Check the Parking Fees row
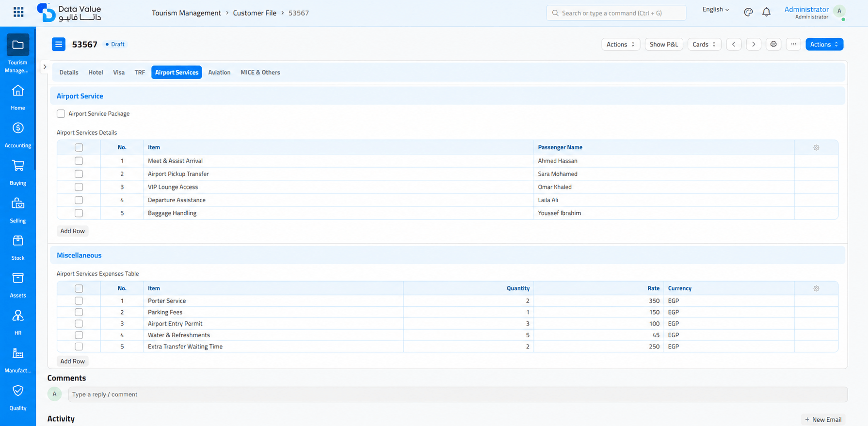The height and width of the screenshot is (426, 868). point(79,312)
